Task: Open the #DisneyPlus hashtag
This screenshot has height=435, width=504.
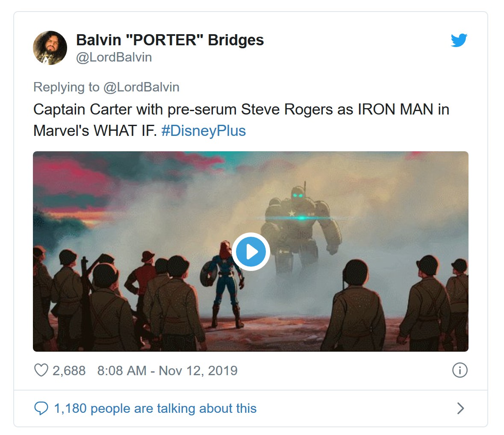Action: click(203, 131)
